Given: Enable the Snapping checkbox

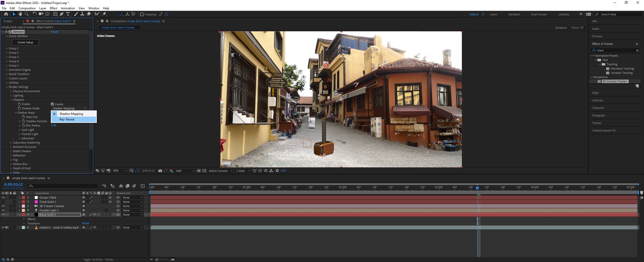Looking at the screenshot, I should [x=142, y=14].
